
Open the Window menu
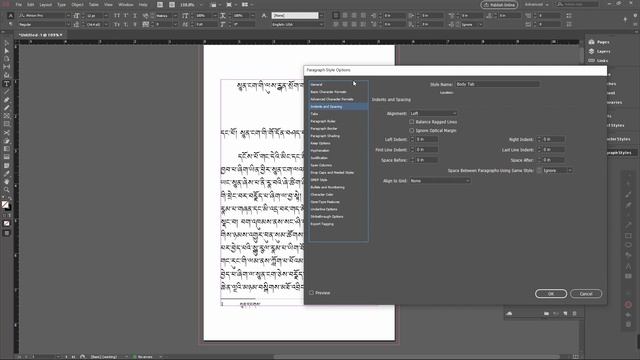click(x=126, y=4)
